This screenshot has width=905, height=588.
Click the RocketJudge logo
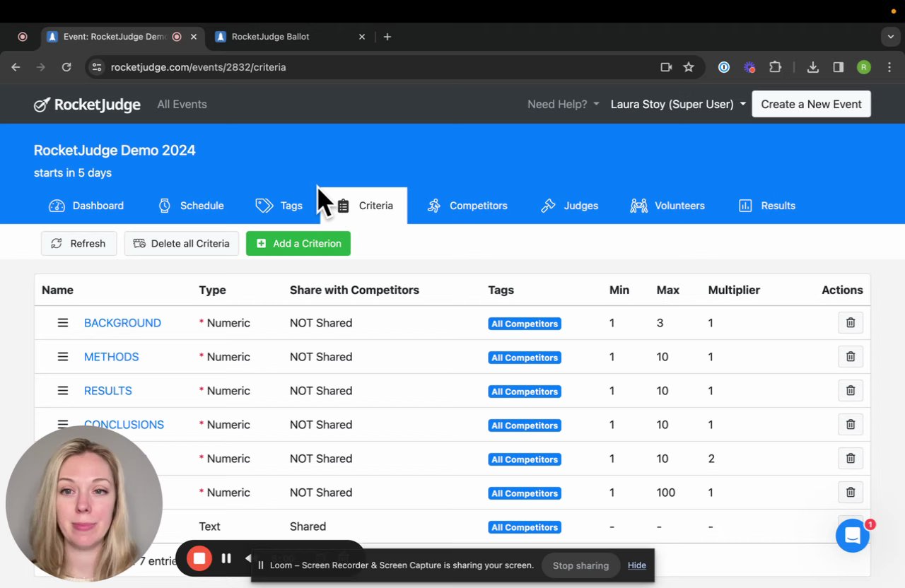[87, 105]
